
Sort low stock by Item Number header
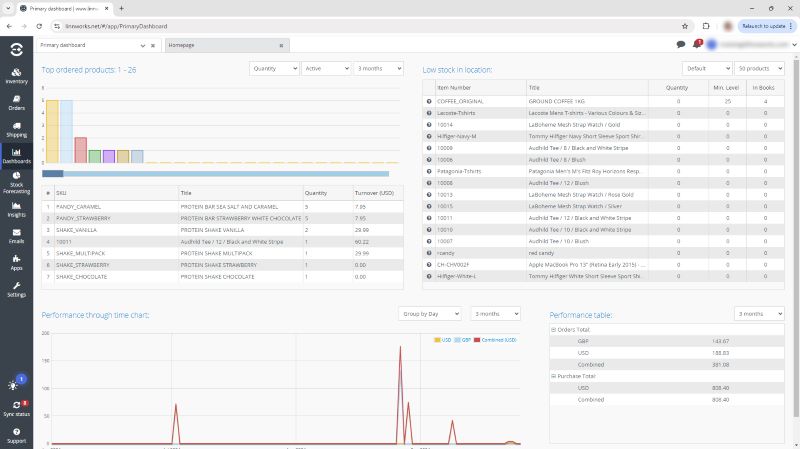(480, 88)
